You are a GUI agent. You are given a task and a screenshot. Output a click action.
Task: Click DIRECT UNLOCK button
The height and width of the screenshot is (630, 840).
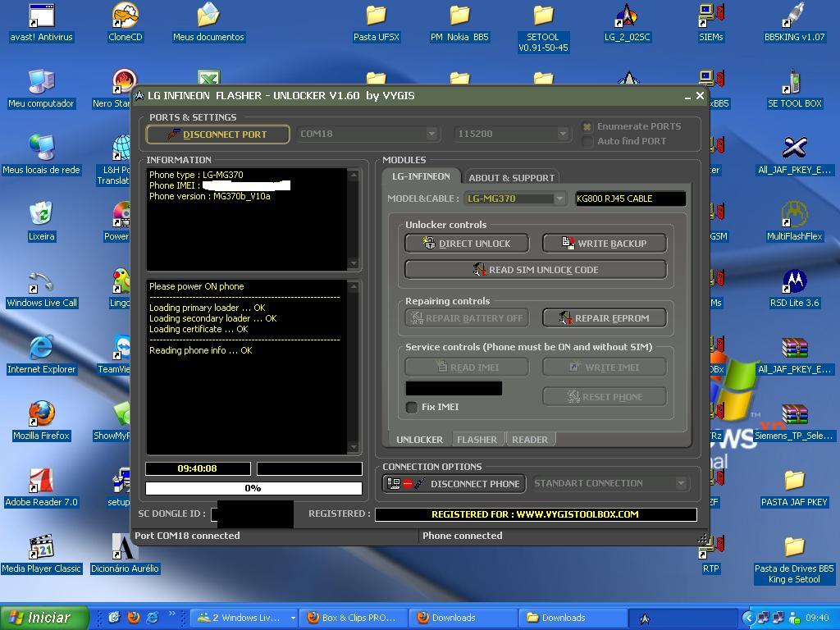coord(467,243)
